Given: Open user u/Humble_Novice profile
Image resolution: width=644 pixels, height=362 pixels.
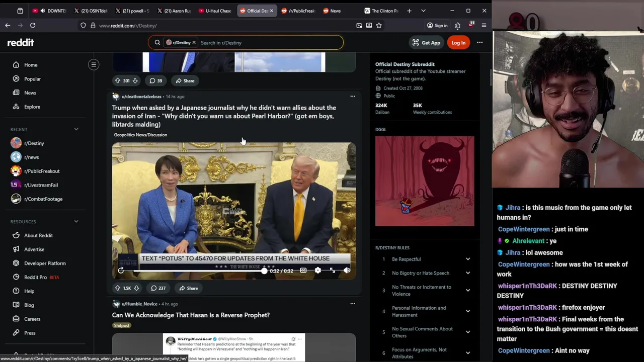Looking at the screenshot, I should point(139,304).
